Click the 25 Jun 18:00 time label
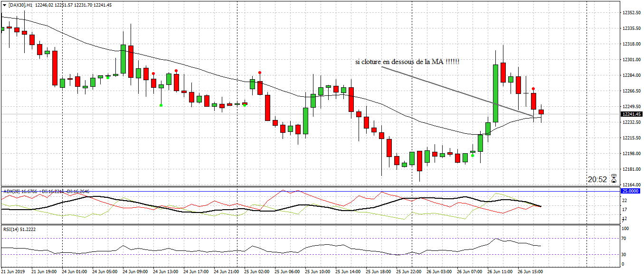This screenshot has height=277, width=644. pyautogui.click(x=379, y=272)
